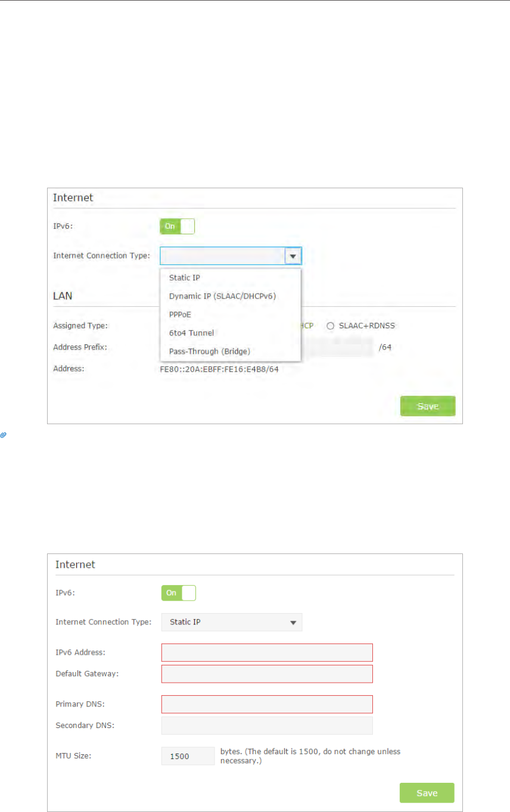Choose Static IP from the open list
The image size is (510, 812).
coord(184,277)
